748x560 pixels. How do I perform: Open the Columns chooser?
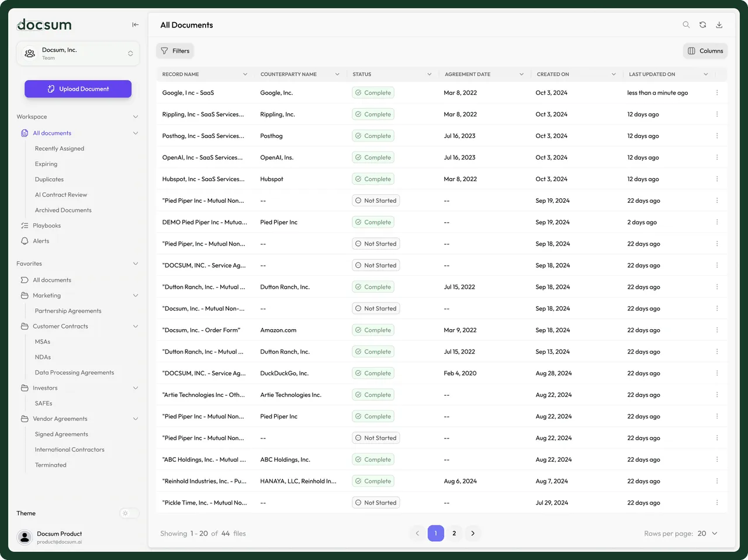[705, 51]
